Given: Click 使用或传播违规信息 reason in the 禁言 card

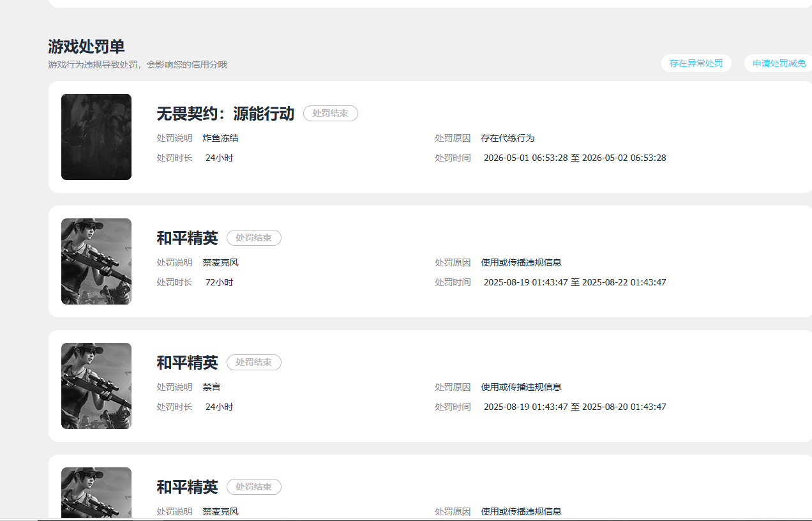Looking at the screenshot, I should (x=521, y=387).
